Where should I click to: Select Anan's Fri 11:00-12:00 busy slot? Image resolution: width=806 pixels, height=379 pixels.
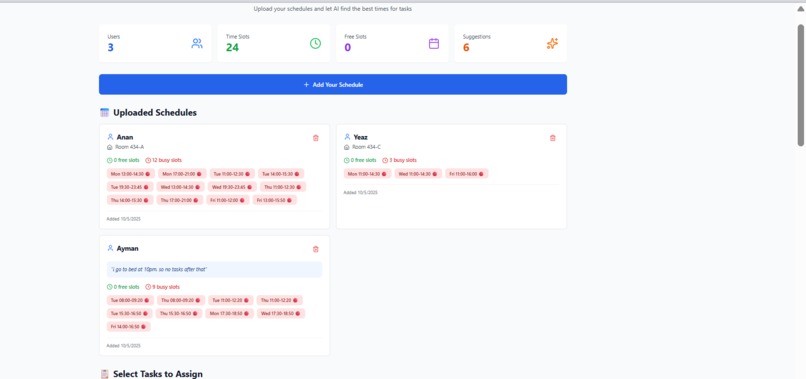click(x=228, y=200)
